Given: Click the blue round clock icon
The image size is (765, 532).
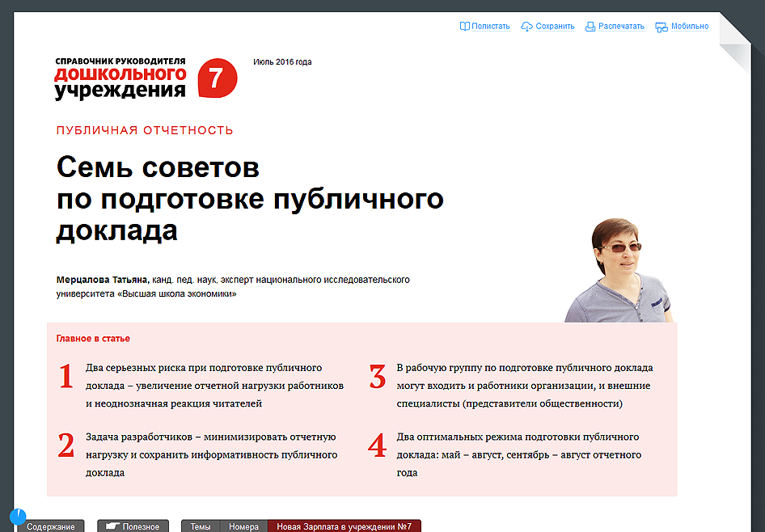Looking at the screenshot, I should click(x=18, y=517).
